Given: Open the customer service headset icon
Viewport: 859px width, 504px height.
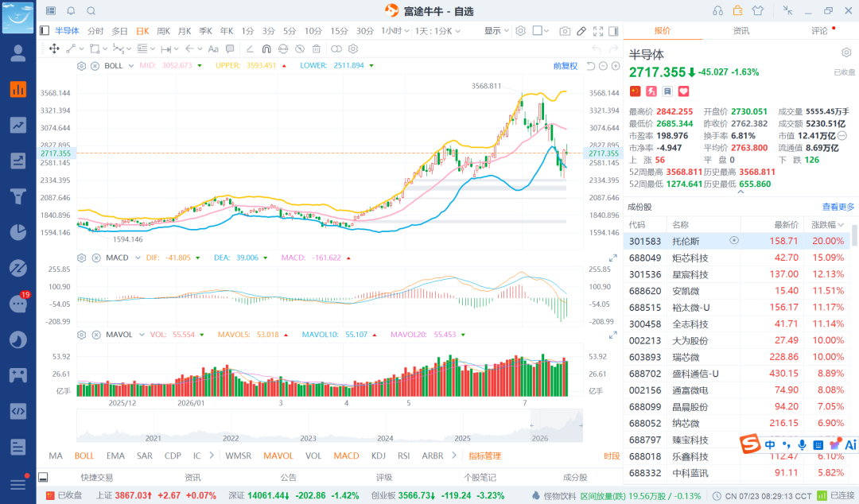Looking at the screenshot, I should pos(717,11).
